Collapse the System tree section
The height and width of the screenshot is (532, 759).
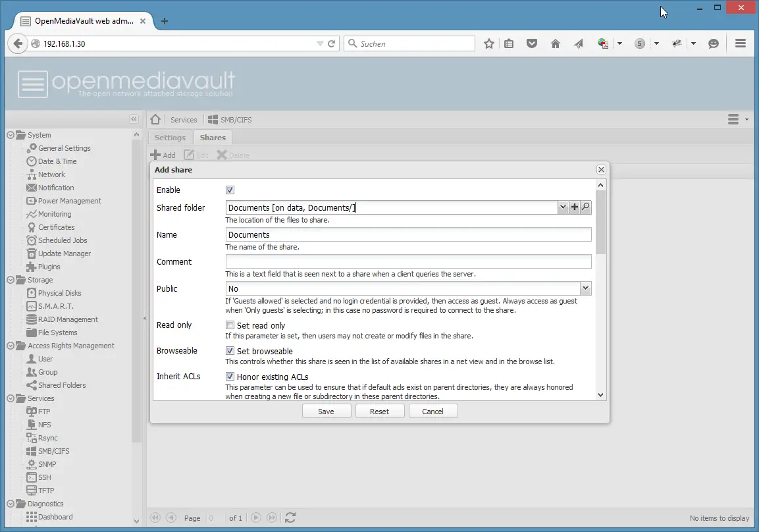(x=11, y=135)
